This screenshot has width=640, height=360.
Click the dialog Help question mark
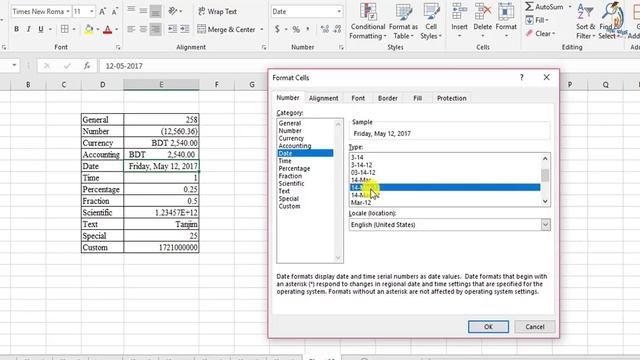click(x=522, y=77)
